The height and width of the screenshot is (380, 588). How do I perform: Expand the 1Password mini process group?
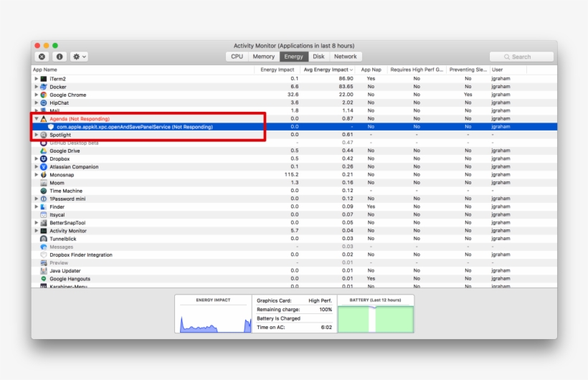tap(37, 199)
